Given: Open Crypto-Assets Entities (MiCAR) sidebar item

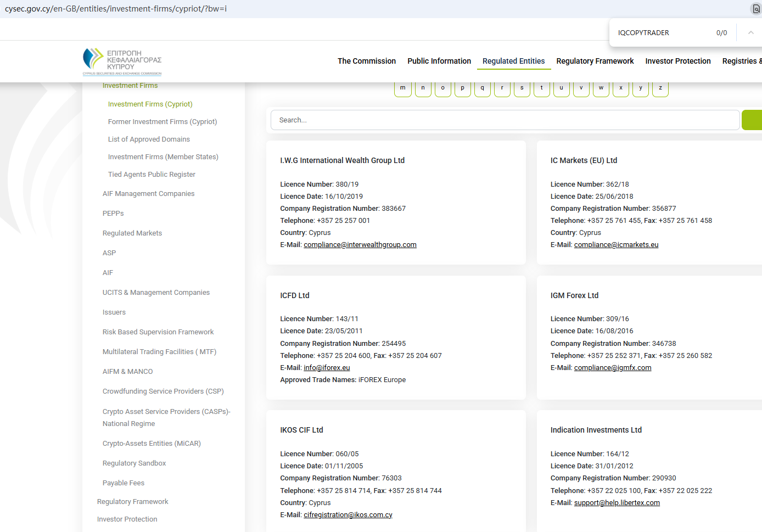Looking at the screenshot, I should [x=152, y=444].
